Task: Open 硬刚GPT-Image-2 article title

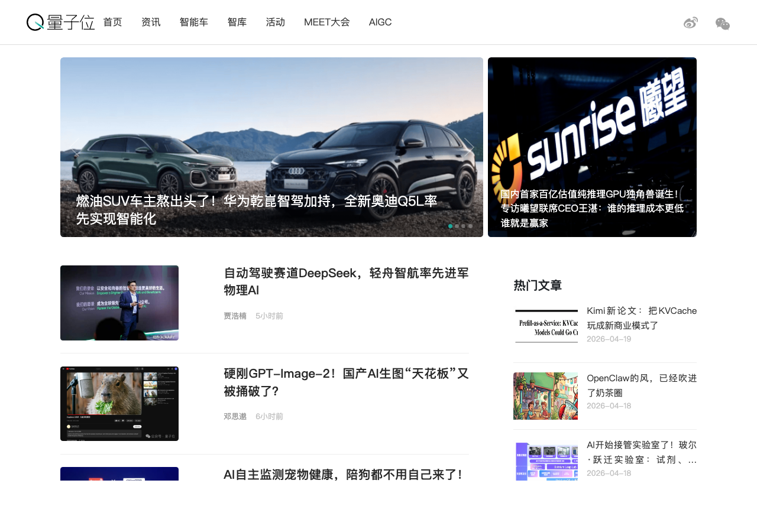Action: click(346, 382)
